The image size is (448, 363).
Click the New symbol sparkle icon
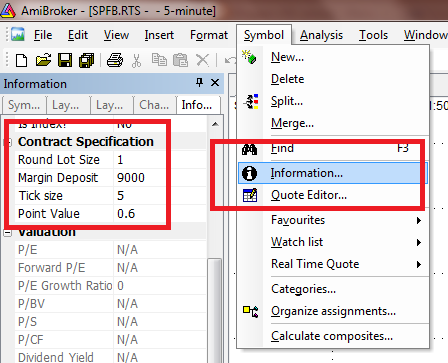[x=249, y=57]
